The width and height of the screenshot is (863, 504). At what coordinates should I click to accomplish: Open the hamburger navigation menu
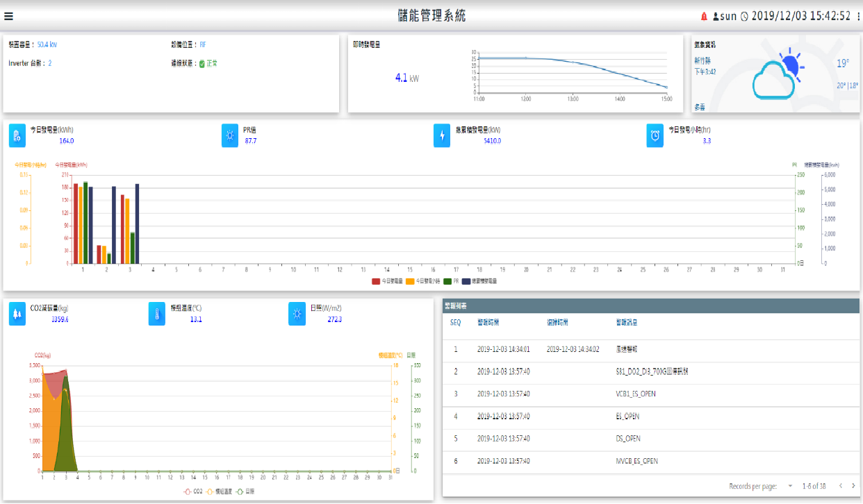8,17
